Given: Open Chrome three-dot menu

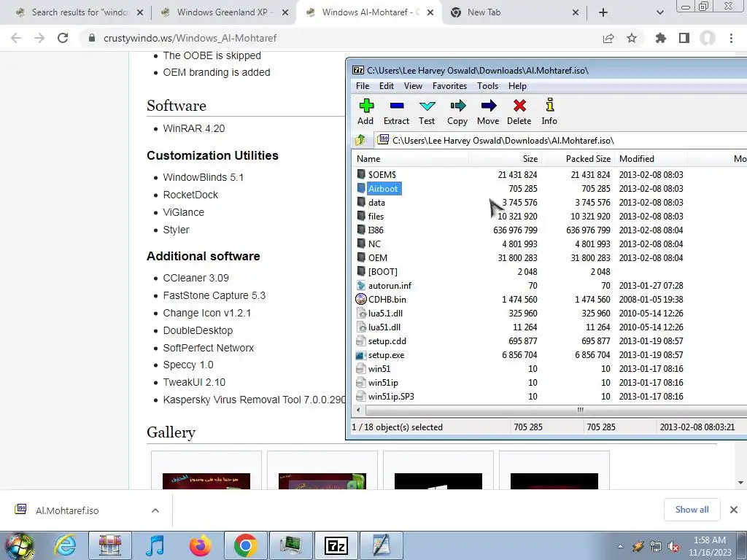Looking at the screenshot, I should pos(731,38).
